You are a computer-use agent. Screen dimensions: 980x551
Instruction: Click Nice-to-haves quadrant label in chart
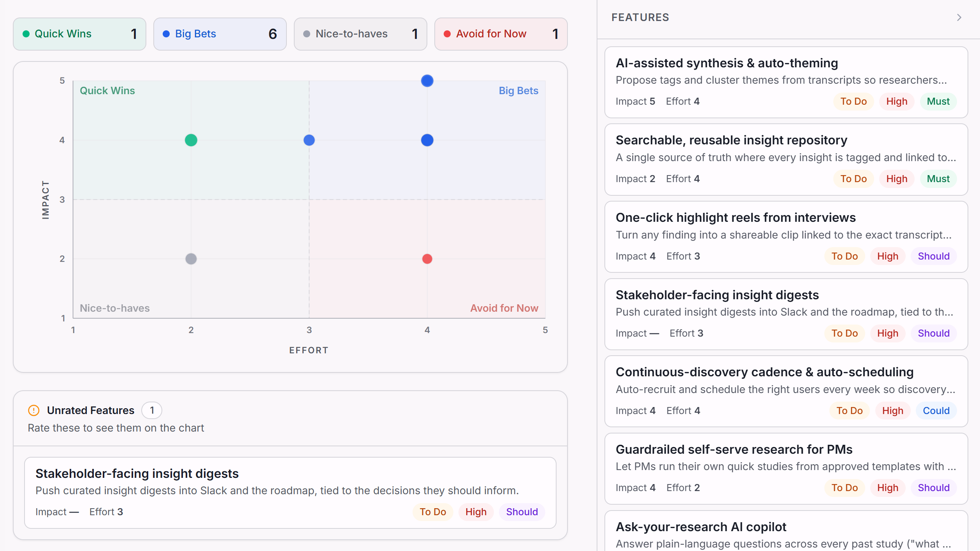pyautogui.click(x=115, y=308)
